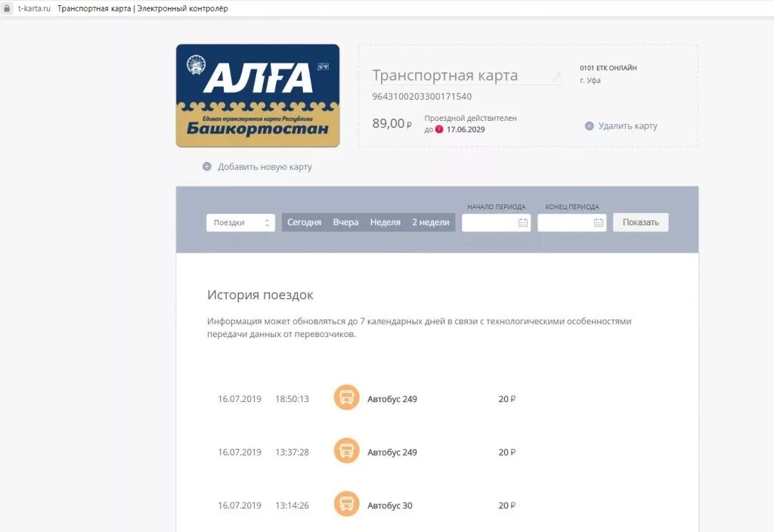Open the city selector showing г. Уфа
Screen dimensions: 774x532
click(591, 79)
